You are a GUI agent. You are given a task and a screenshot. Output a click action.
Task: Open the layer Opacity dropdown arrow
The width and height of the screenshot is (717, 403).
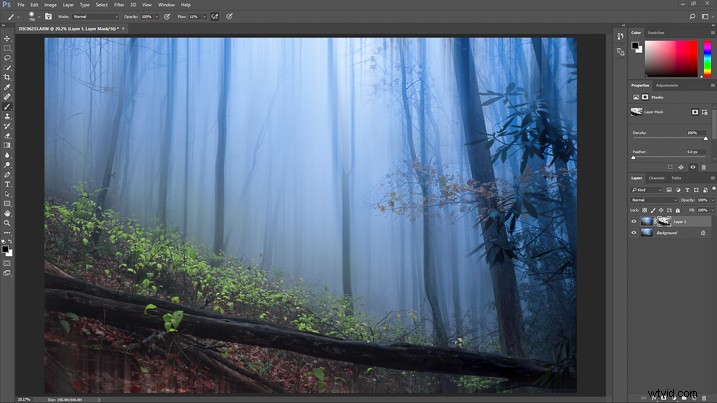712,200
